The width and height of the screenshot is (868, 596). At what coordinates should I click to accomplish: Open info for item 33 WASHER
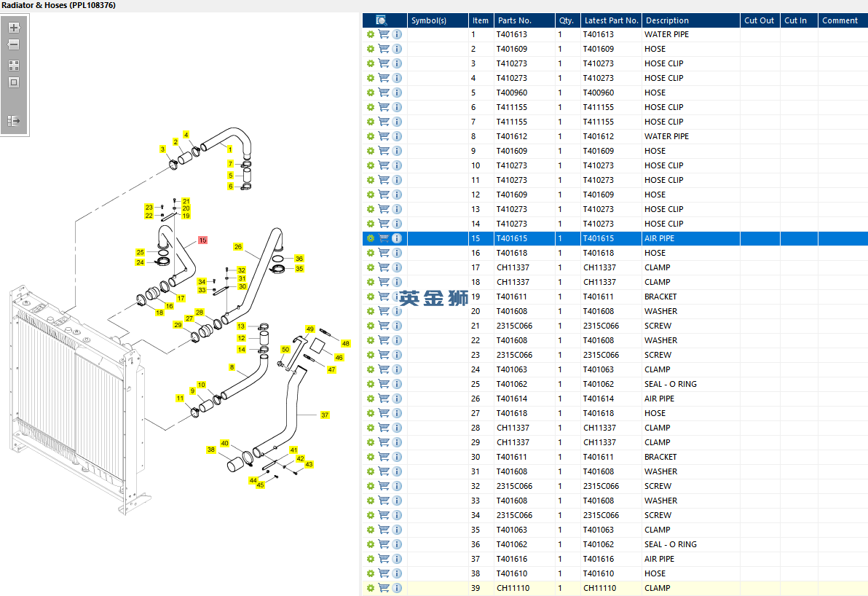397,501
